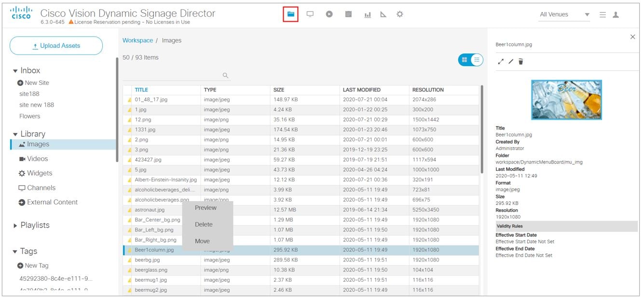The image size is (644, 300).
Task: Select External Content in the Library
Action: pyautogui.click(x=48, y=202)
